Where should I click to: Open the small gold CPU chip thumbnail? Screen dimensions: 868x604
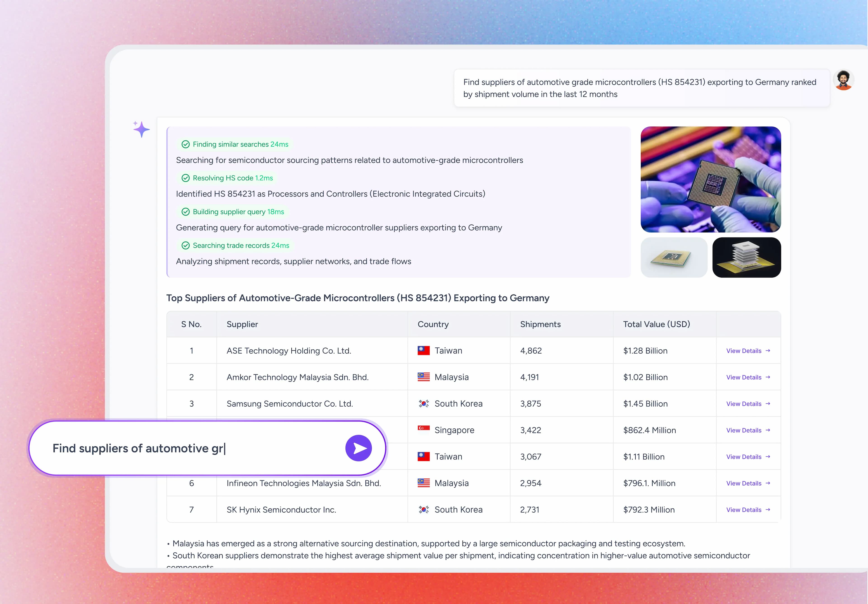[674, 258]
